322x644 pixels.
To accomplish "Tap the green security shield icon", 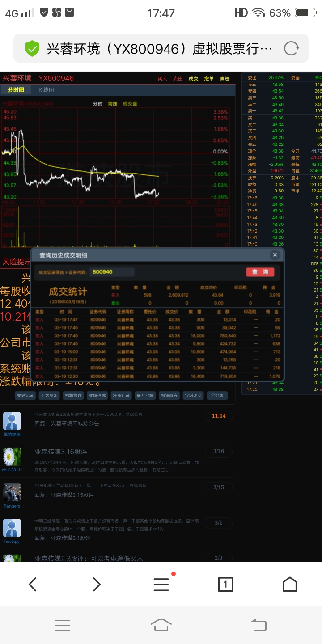I will (x=32, y=48).
